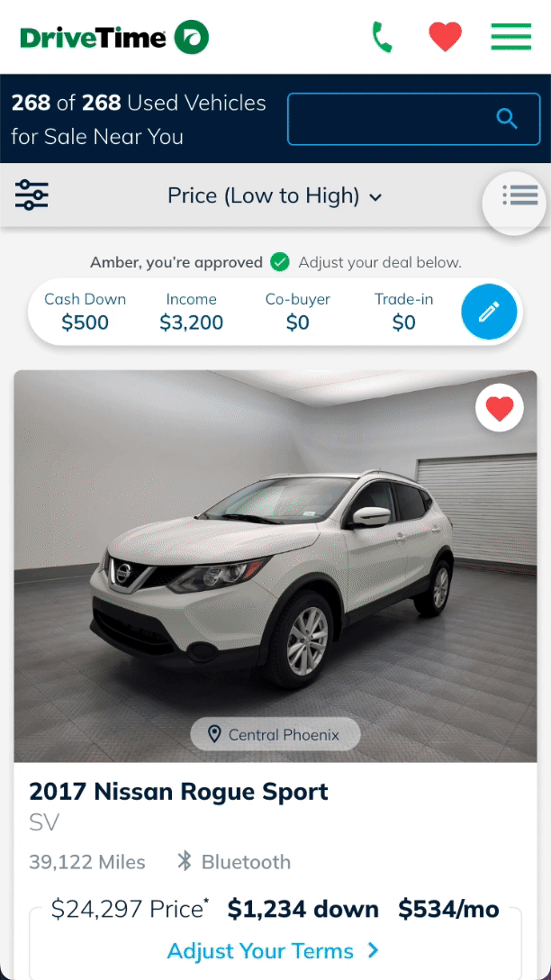
Task: Unfavorite the Nissan Rogue Sport heart
Action: [499, 407]
